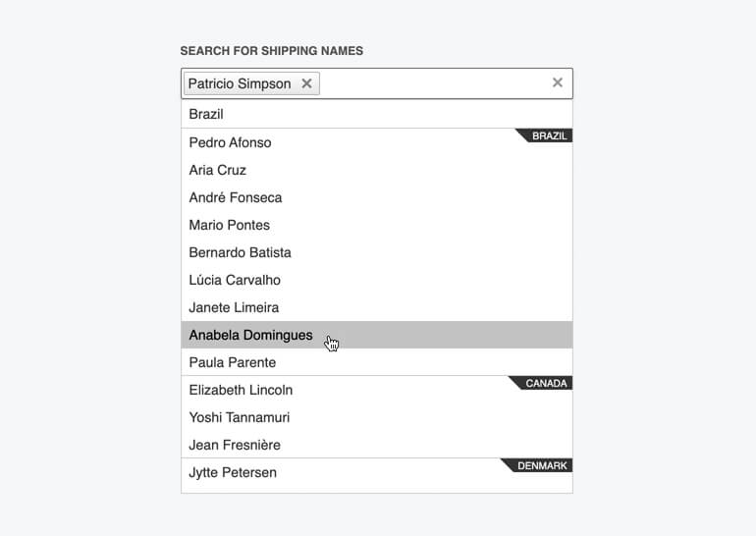
Task: Pick Janete Limeira from the list
Action: pos(234,307)
